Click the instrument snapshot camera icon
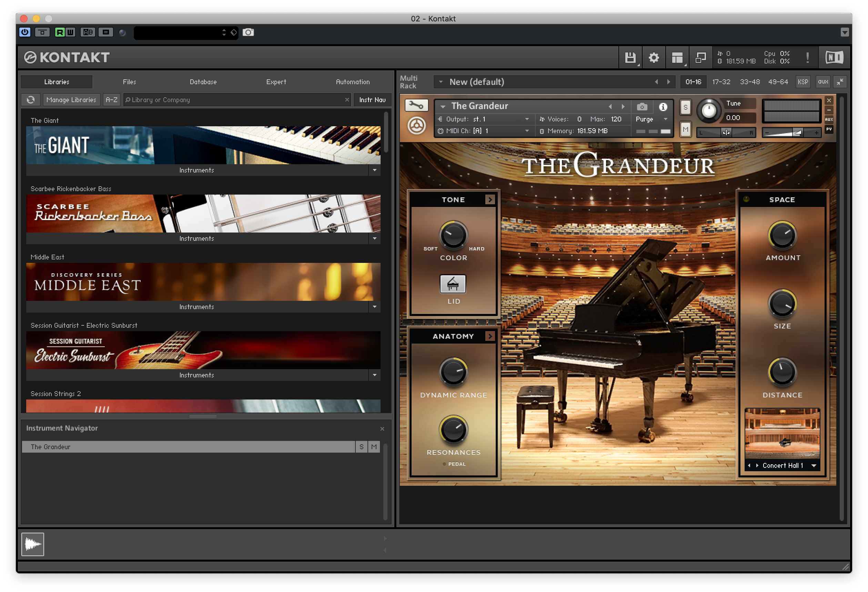 tap(642, 107)
